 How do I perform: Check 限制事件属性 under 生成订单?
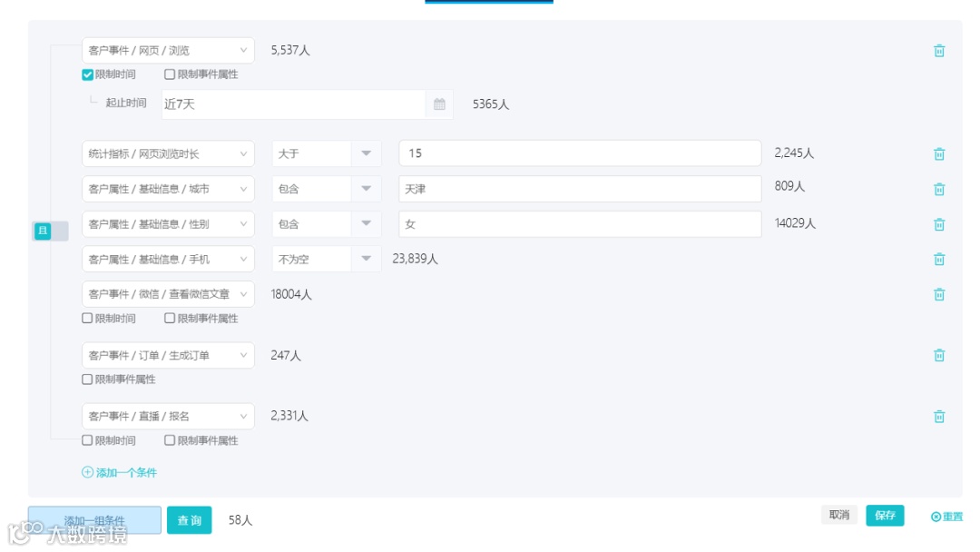(x=88, y=379)
